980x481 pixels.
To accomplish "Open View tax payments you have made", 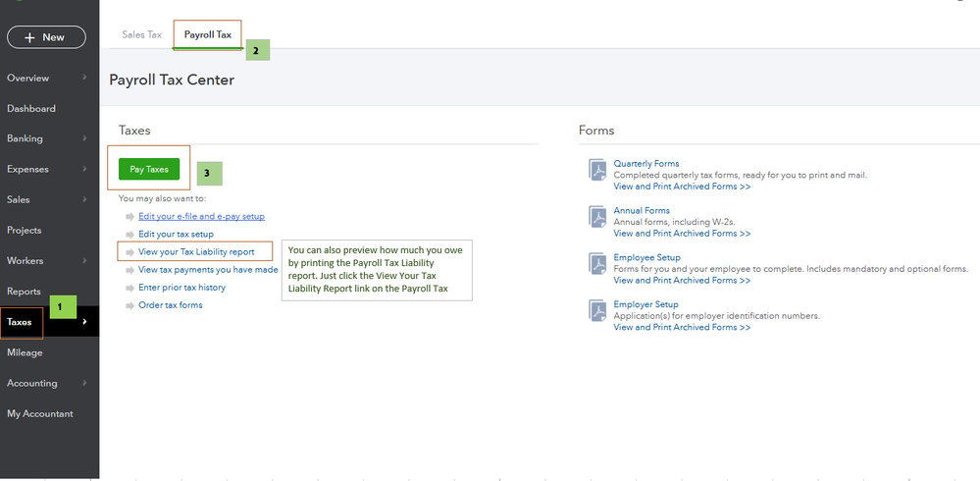I will 208,270.
